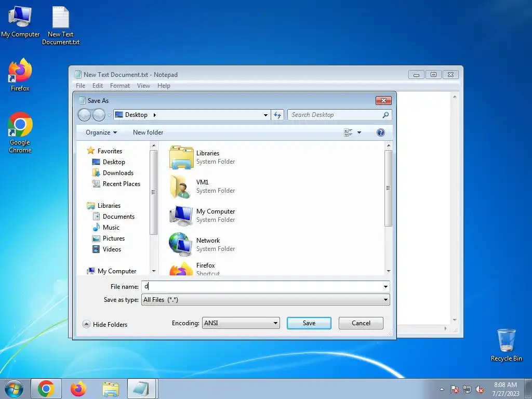Viewport: 532px width, 399px height.
Task: Open the Format menu in Notepad
Action: [x=120, y=86]
